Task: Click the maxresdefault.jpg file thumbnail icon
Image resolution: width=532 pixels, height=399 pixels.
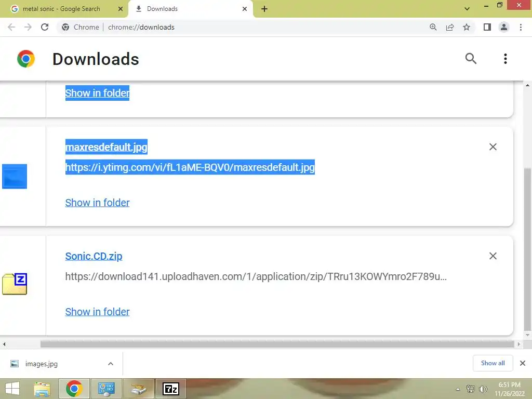Action: pos(15,177)
